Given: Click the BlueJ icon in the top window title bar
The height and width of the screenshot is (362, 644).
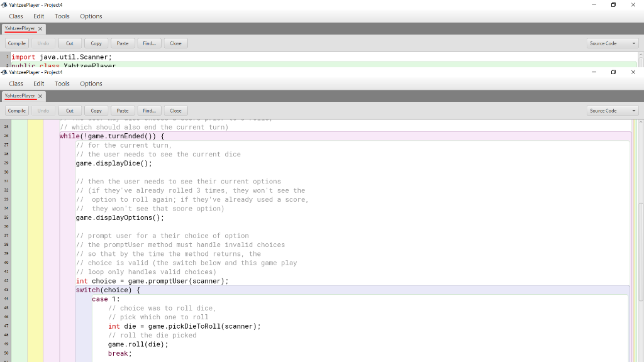Looking at the screenshot, I should point(5,5).
